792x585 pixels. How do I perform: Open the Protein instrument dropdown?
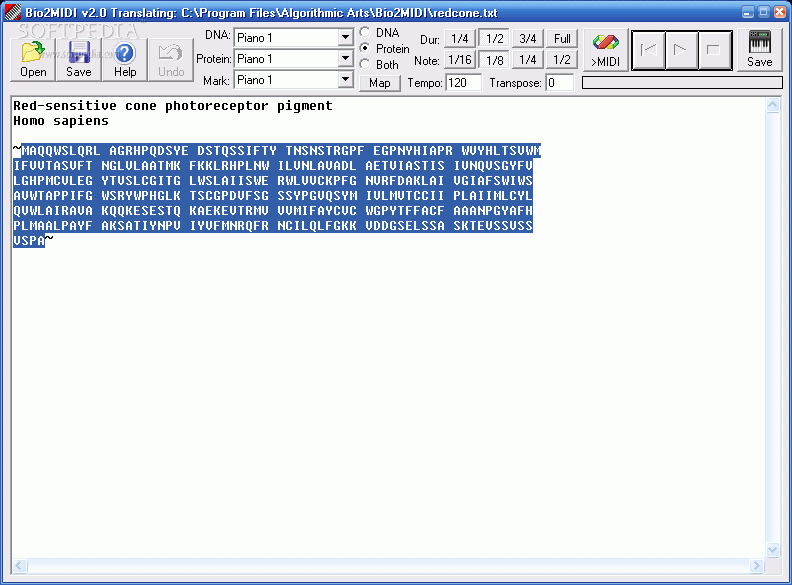pos(345,59)
